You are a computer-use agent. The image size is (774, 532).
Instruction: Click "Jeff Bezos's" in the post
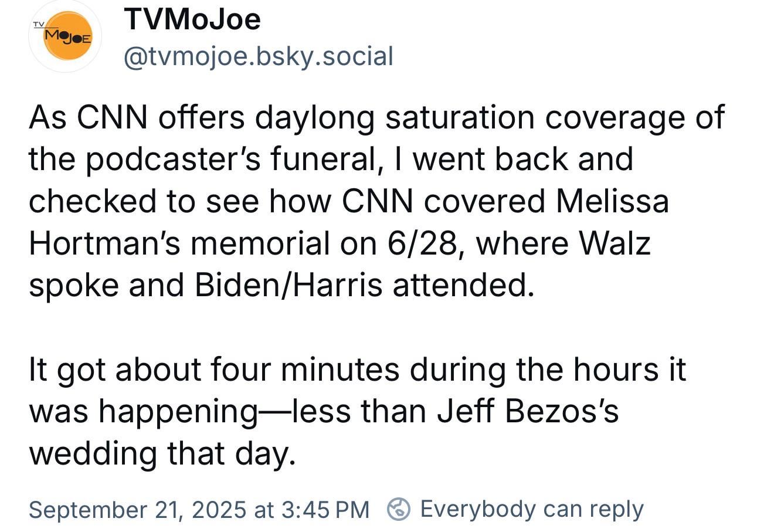[528, 411]
